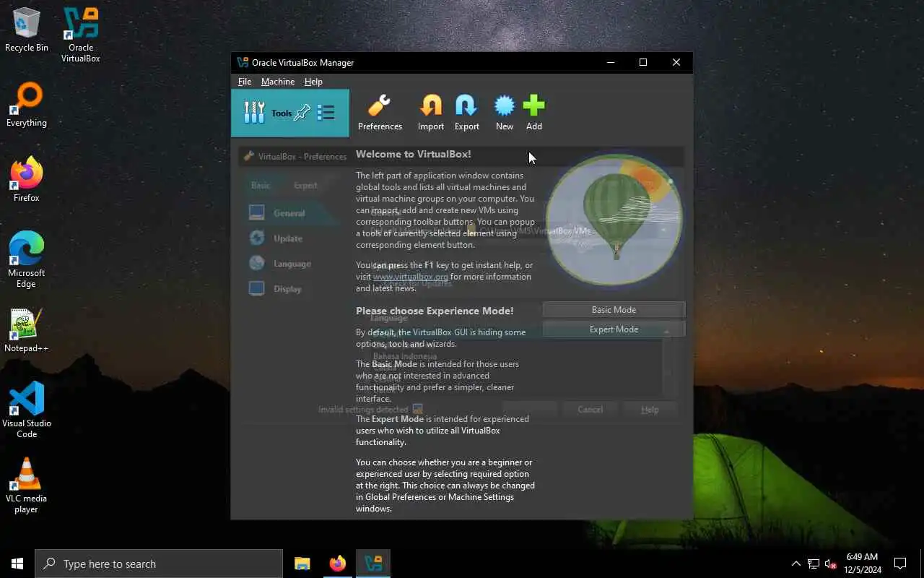Select the VLC media player desktop shortcut
Viewport: 924px width, 578px height.
coord(27,486)
